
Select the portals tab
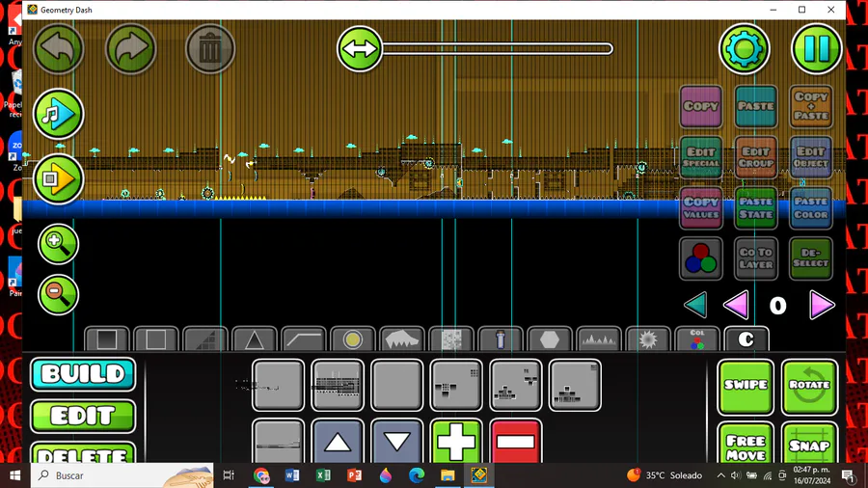coord(501,339)
